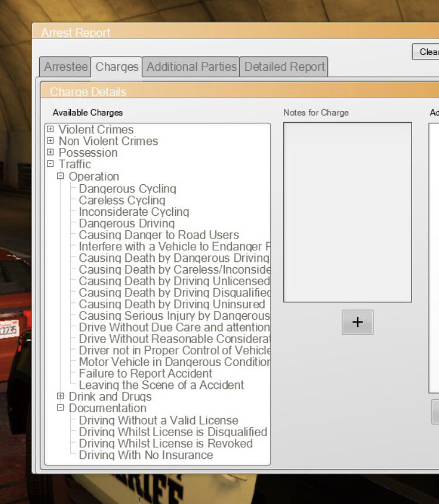Expand the Violent Crimes category
This screenshot has height=504, width=439.
pyautogui.click(x=50, y=129)
